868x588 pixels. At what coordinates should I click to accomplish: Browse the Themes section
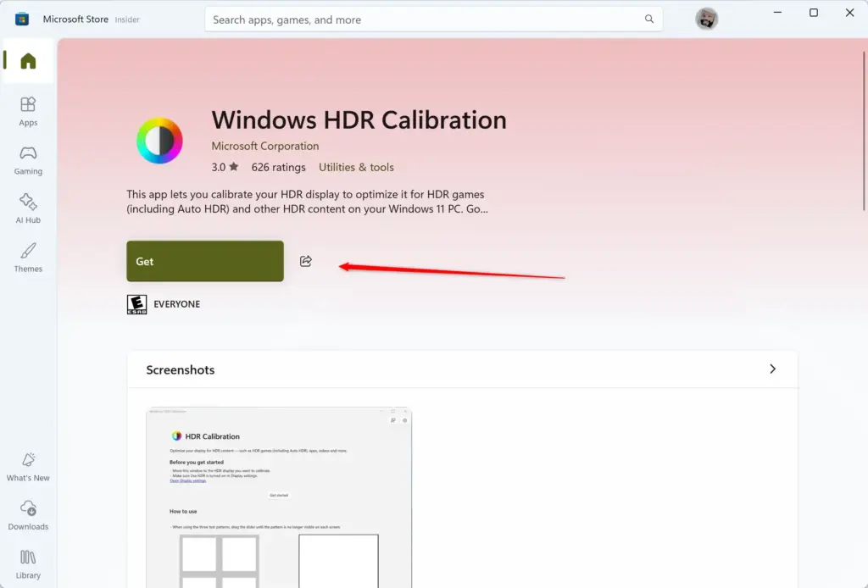[x=28, y=258]
